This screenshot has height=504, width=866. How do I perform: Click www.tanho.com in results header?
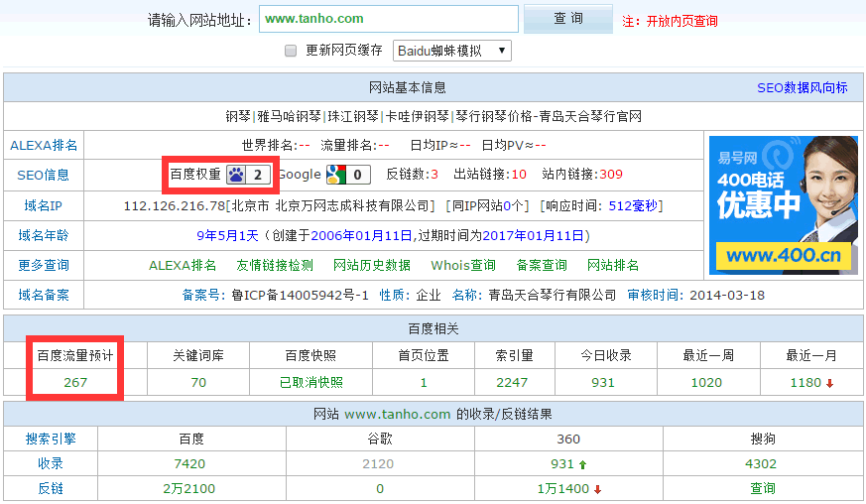397,415
